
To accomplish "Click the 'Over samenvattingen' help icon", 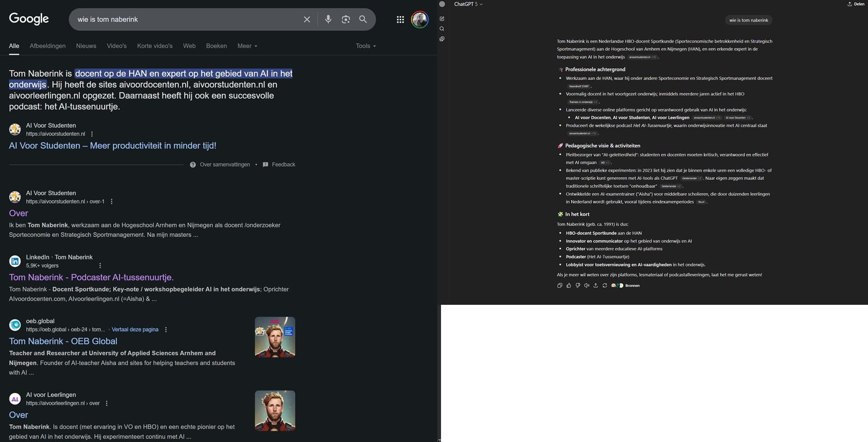I will pyautogui.click(x=193, y=164).
